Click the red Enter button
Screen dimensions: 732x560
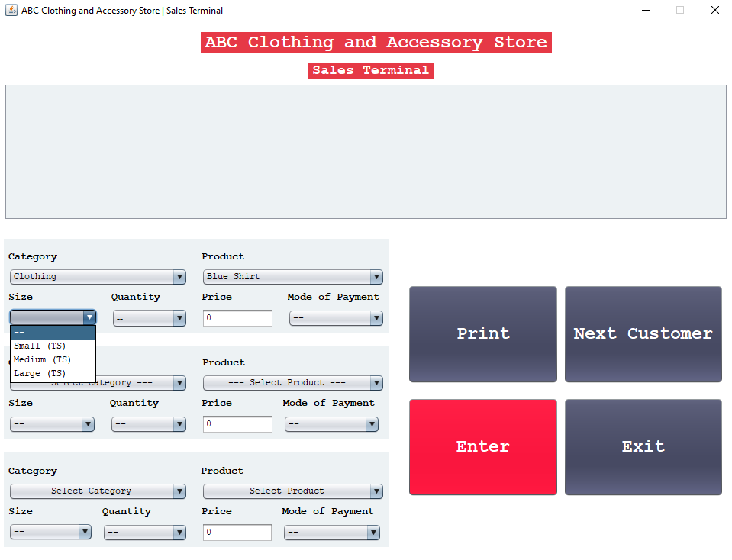483,447
